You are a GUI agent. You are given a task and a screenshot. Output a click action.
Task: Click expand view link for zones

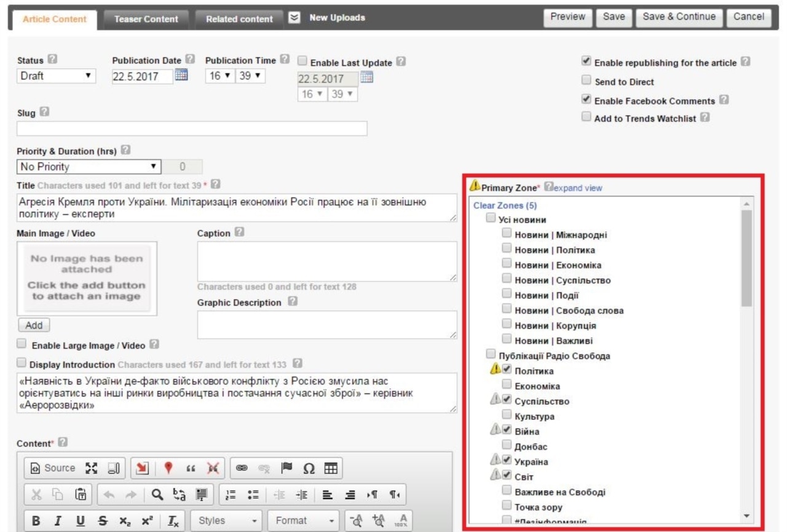579,188
